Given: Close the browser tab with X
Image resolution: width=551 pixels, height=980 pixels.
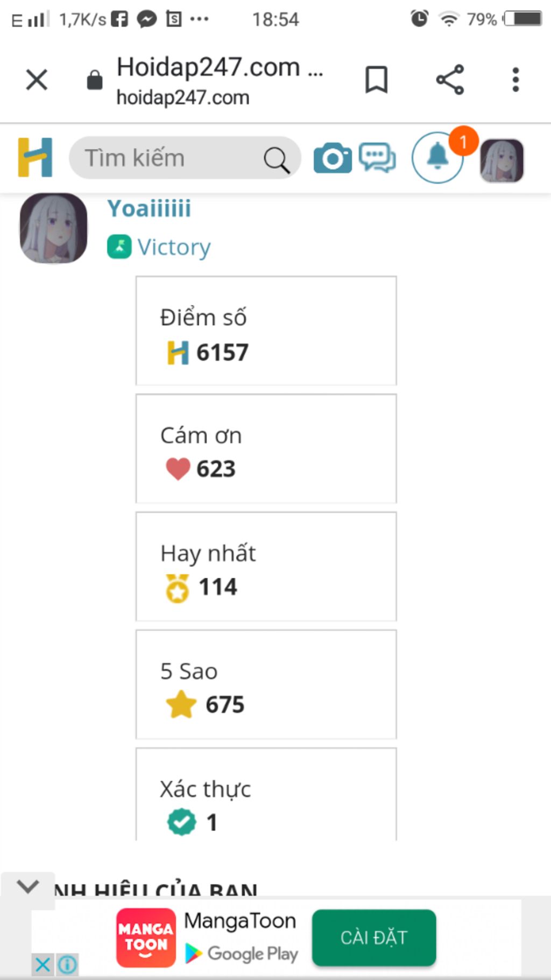Looking at the screenshot, I should 37,80.
